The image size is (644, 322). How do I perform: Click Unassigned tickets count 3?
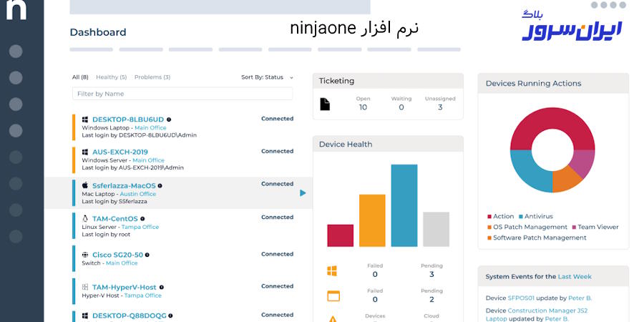click(x=440, y=107)
